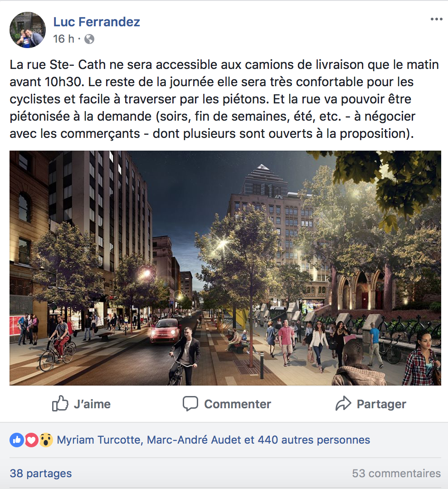Open the 16 h timestamp link
The image size is (448, 489).
[63, 39]
